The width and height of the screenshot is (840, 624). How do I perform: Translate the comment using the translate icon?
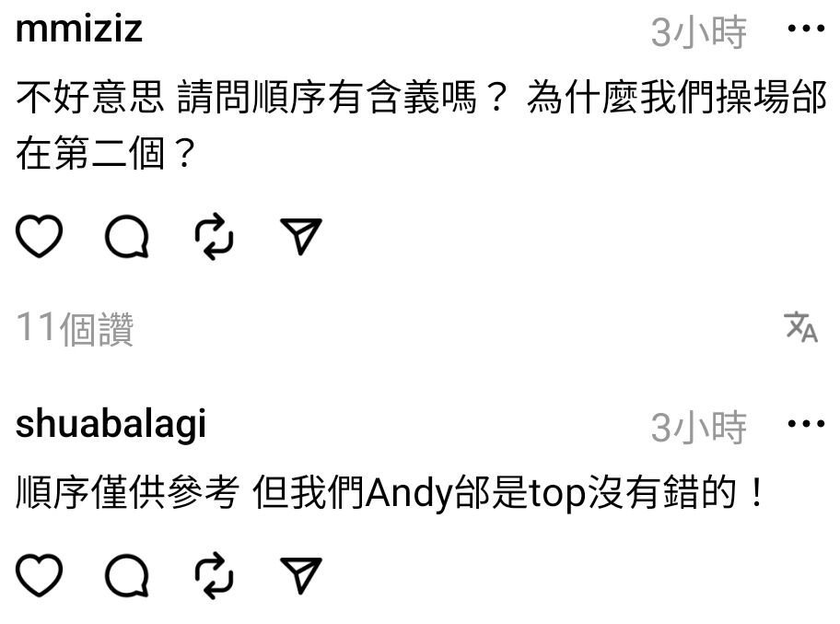click(801, 326)
